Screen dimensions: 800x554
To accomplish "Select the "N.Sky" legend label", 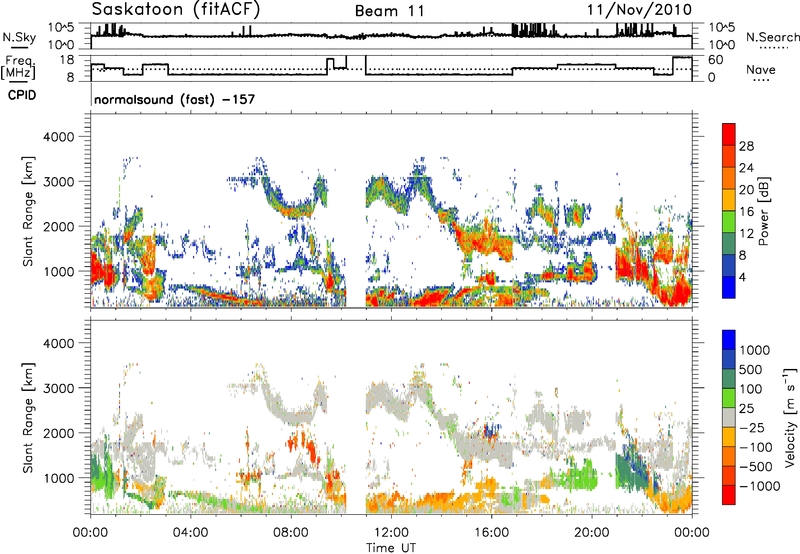I will [19, 37].
